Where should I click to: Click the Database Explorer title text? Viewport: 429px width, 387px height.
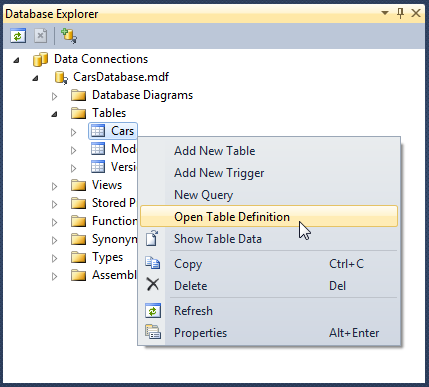(x=52, y=14)
